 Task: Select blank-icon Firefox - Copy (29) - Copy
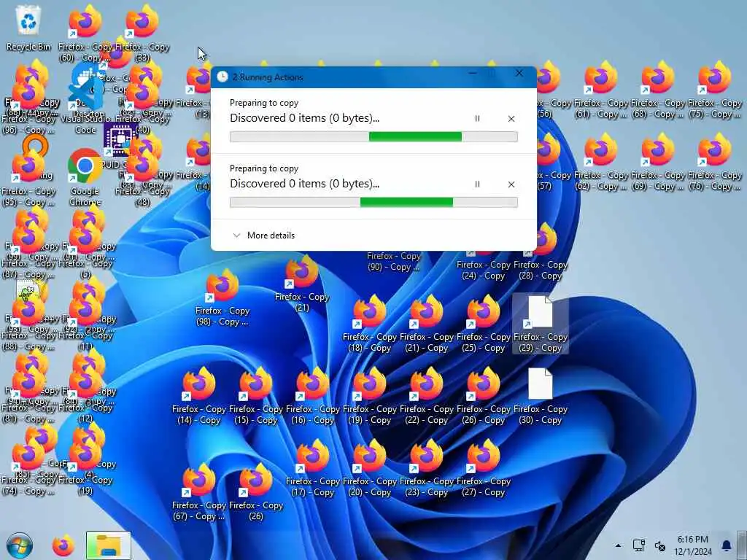pos(541,324)
